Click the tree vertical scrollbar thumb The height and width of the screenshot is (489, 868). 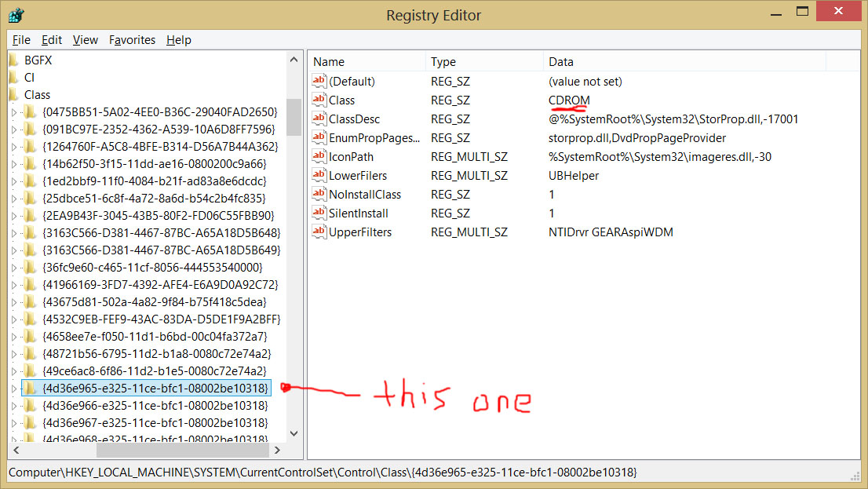[x=294, y=117]
